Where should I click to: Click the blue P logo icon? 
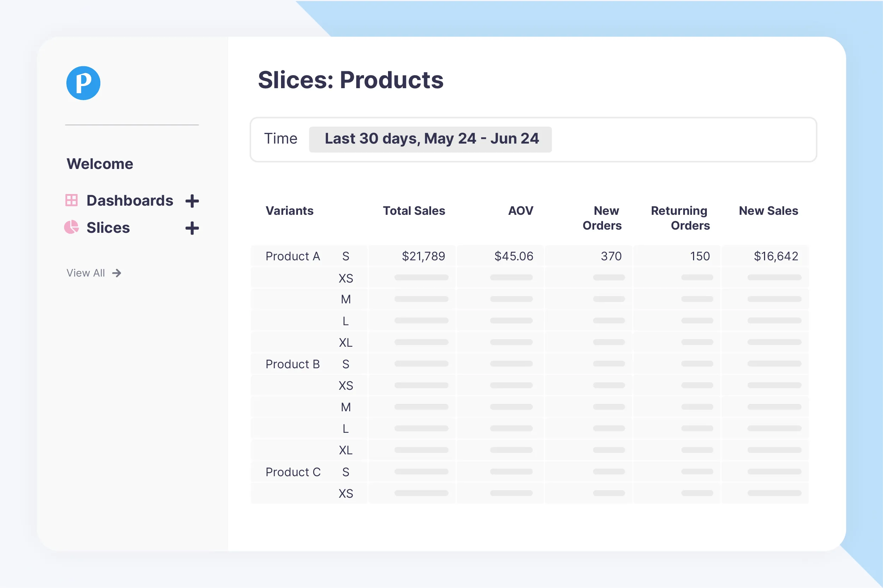tap(83, 83)
